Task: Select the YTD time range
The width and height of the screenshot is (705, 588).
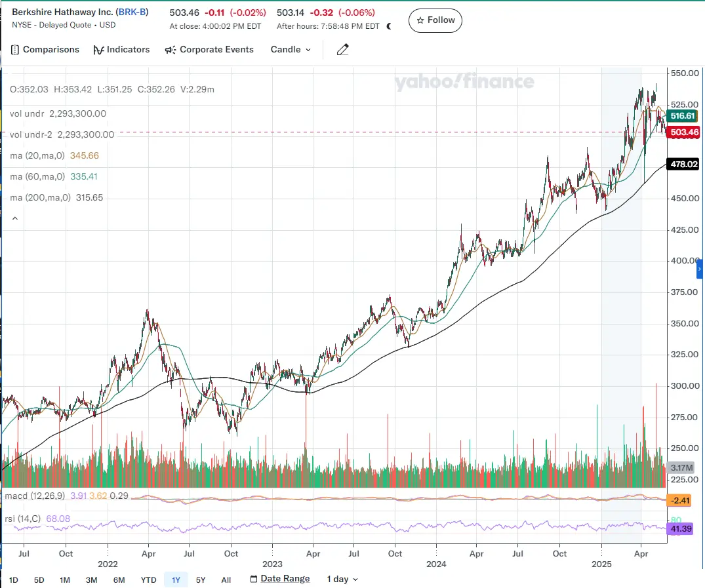Action: (x=148, y=580)
